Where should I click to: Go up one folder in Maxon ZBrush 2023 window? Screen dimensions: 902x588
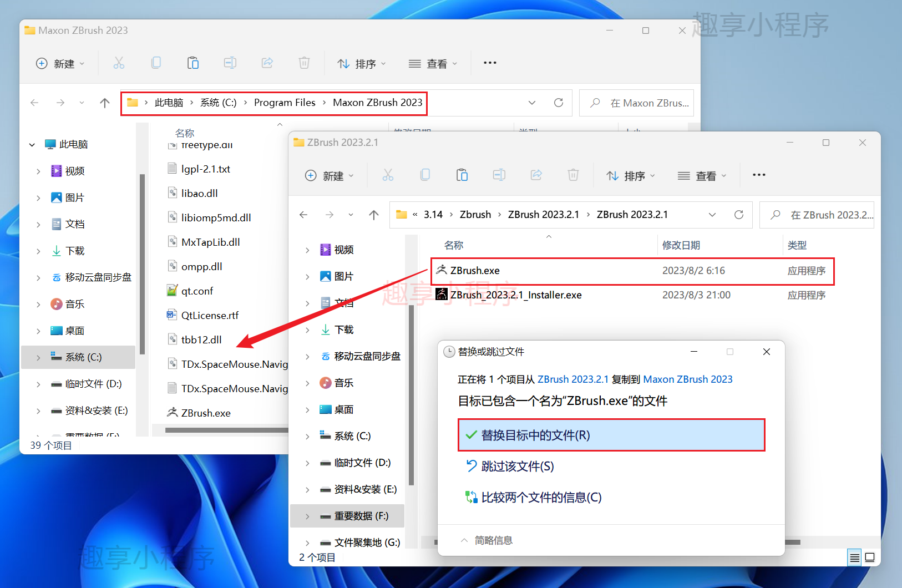[104, 103]
